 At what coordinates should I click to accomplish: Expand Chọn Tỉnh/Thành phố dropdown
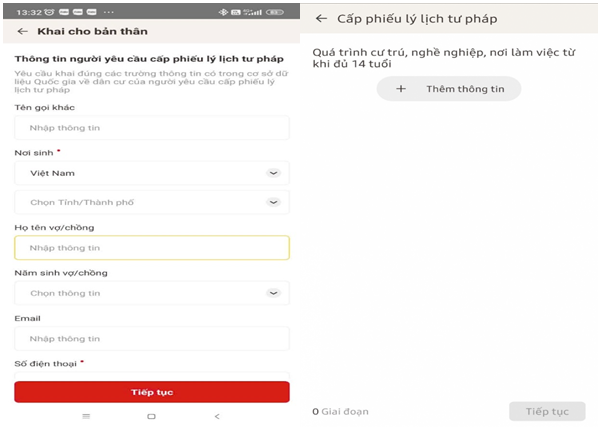point(152,202)
